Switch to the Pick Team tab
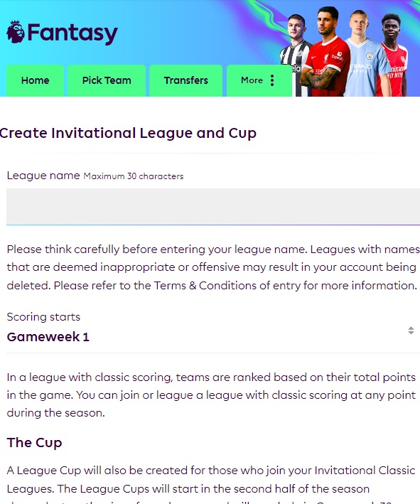 click(107, 80)
